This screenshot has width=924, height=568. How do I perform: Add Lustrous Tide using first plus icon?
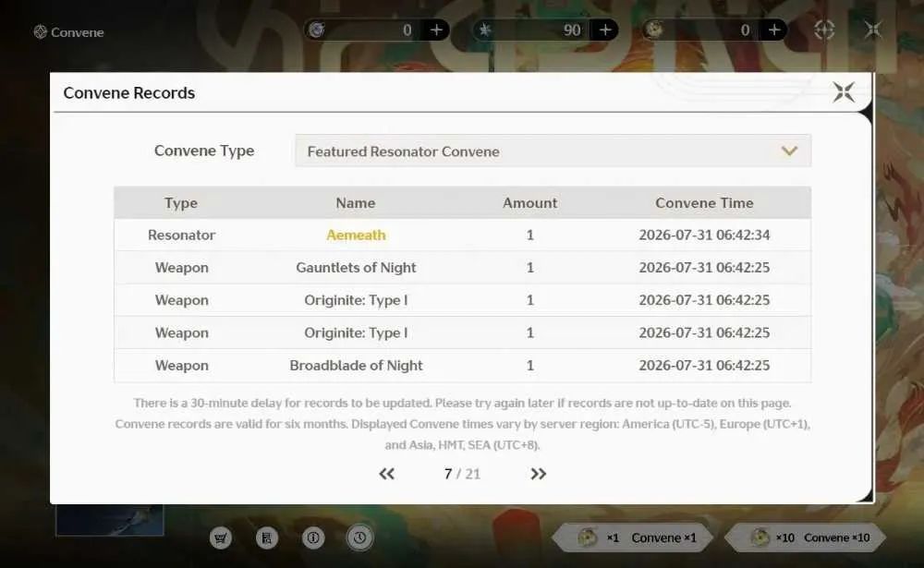pos(436,30)
